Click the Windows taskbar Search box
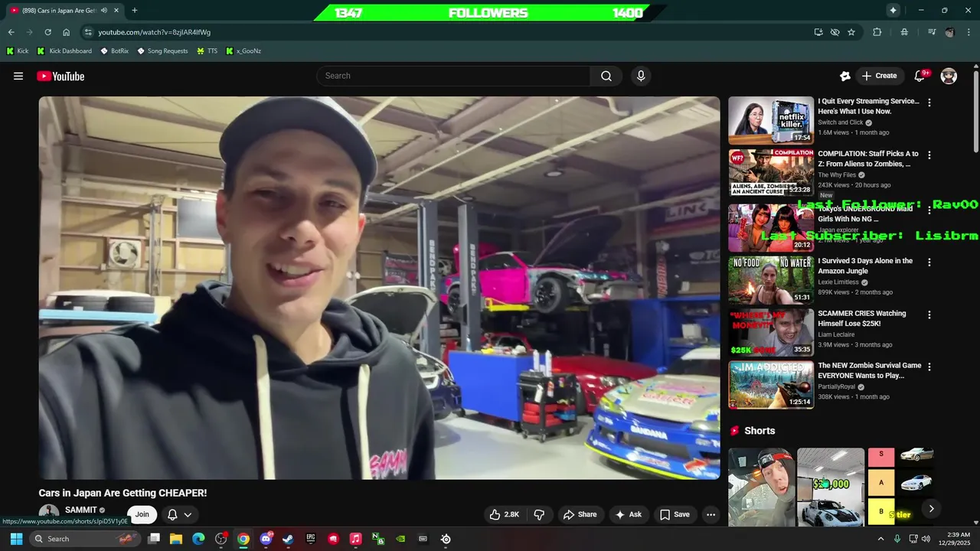Screen dimensions: 980x551 [x=86, y=539]
